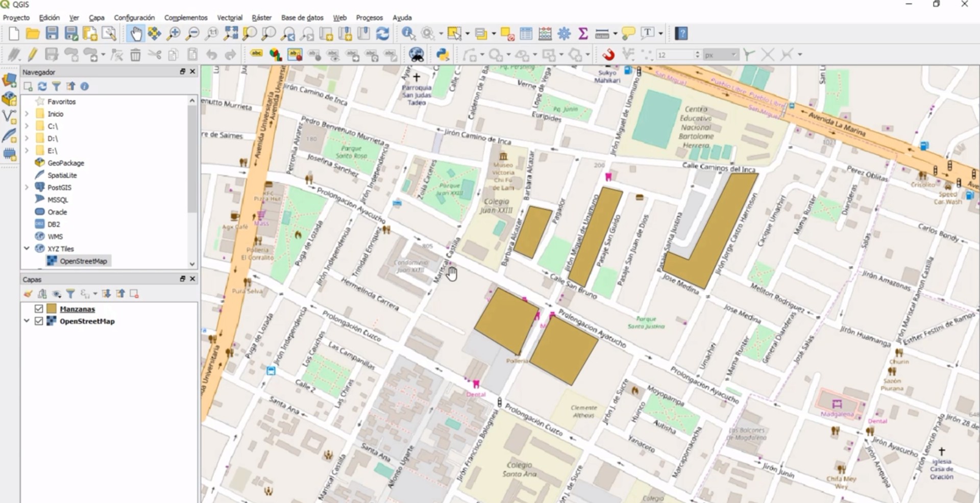
Task: Save the project with the floppy disk icon
Action: pos(52,34)
